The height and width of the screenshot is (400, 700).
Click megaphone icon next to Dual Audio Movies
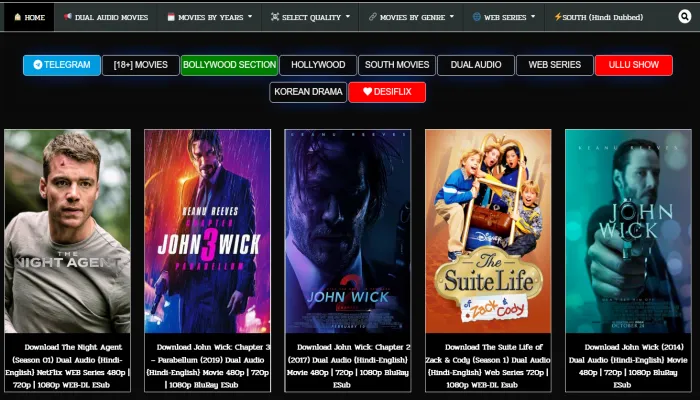(x=67, y=17)
